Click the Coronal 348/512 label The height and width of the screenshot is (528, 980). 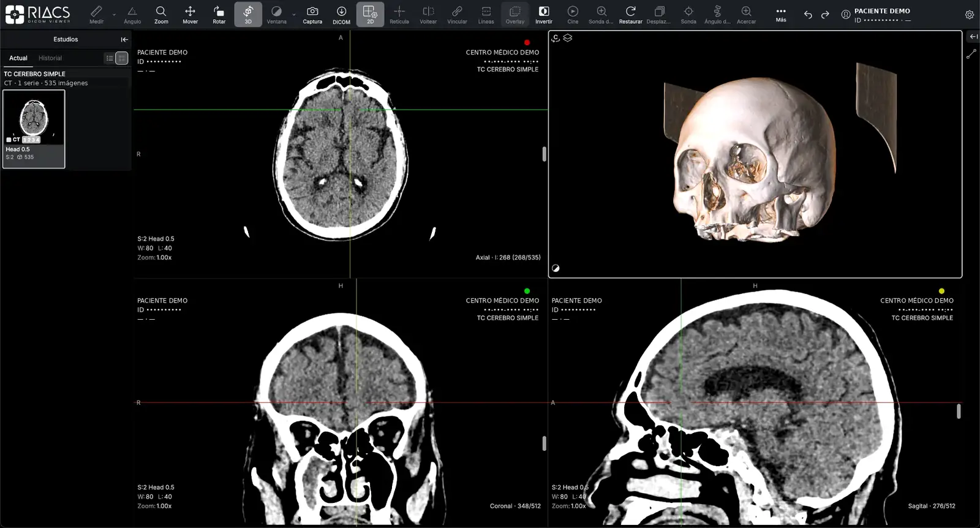pyautogui.click(x=515, y=506)
